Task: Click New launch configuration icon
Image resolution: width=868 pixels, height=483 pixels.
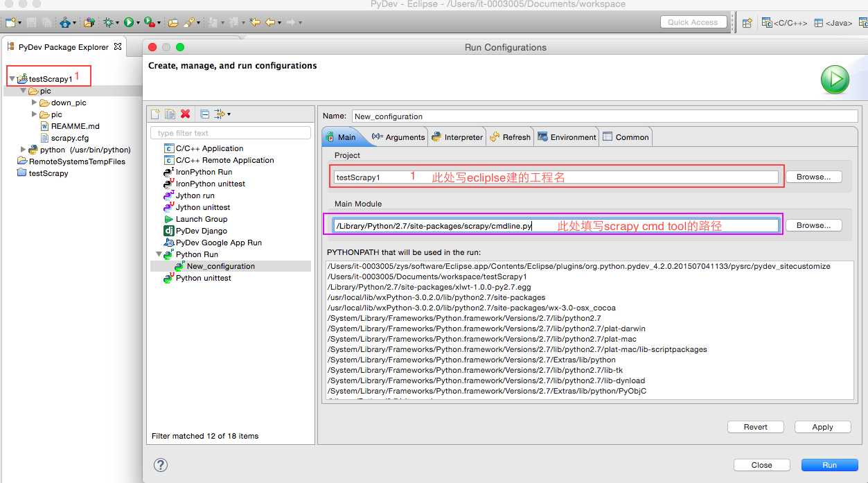Action: 156,114
